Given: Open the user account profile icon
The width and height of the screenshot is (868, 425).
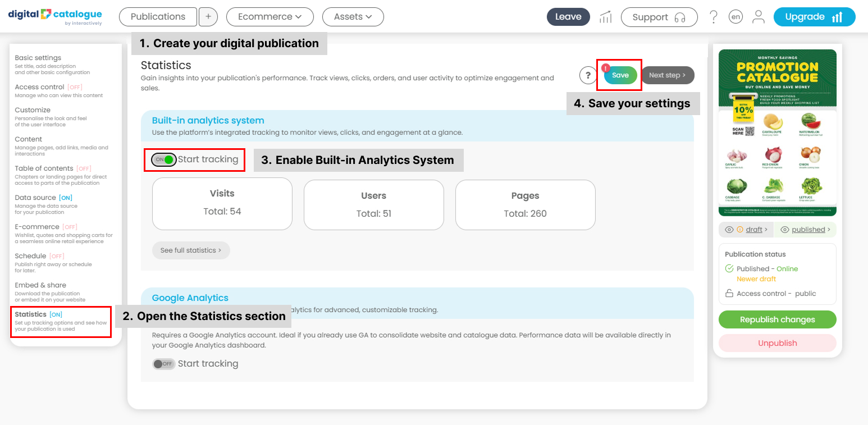Looking at the screenshot, I should (759, 17).
